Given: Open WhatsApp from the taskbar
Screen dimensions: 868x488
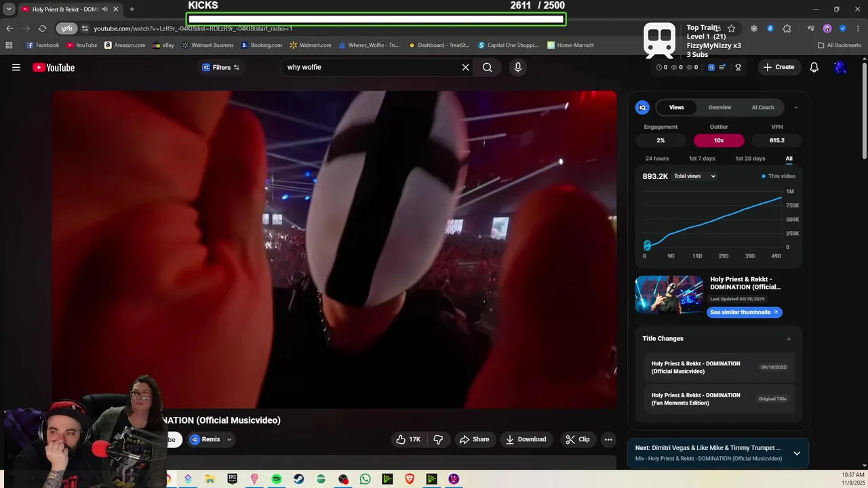Looking at the screenshot, I should (x=366, y=479).
